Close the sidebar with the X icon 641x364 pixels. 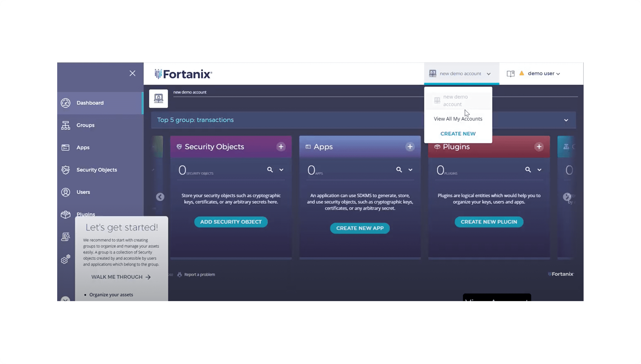coord(132,73)
